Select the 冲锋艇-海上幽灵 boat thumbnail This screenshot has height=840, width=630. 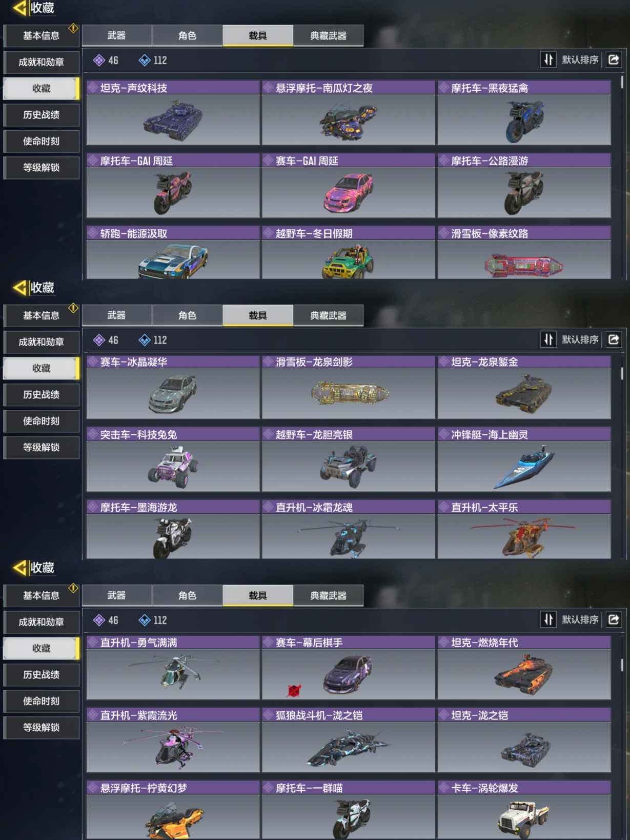tap(524, 460)
